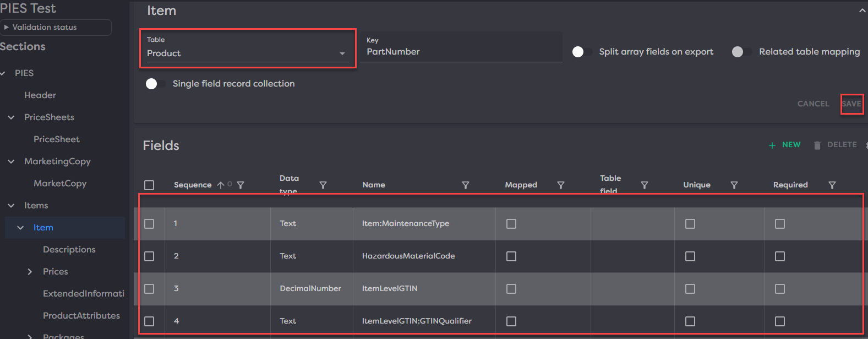Click the Name column filter icon
The image size is (868, 339).
point(466,185)
